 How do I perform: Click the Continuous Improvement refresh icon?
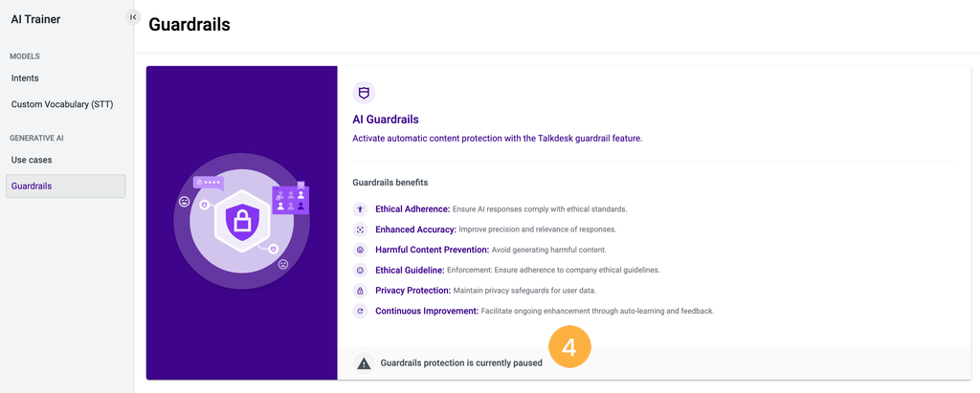pyautogui.click(x=360, y=311)
